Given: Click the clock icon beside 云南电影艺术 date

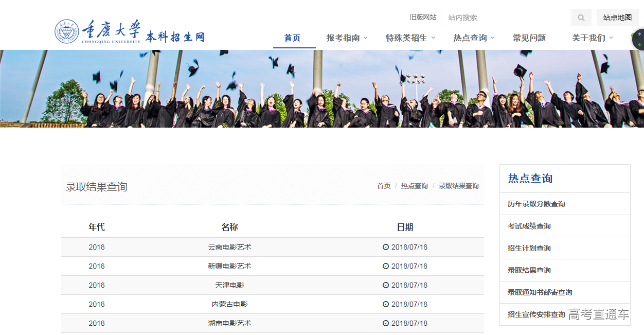Looking at the screenshot, I should [386, 247].
